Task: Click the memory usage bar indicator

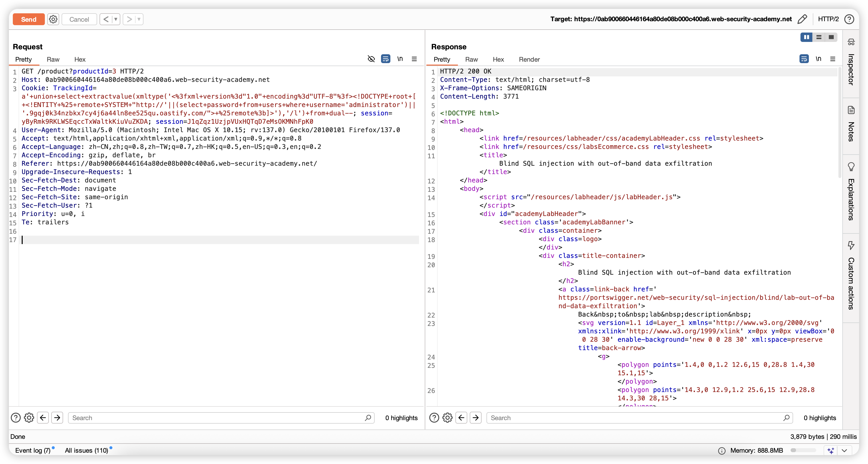Action: point(803,450)
